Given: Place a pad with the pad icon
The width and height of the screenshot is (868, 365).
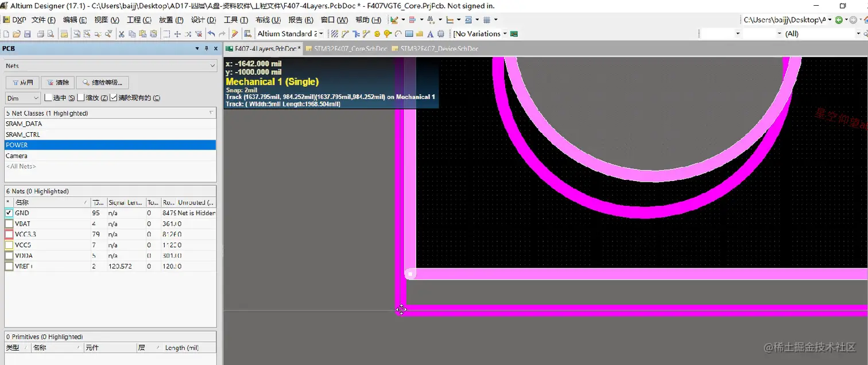Looking at the screenshot, I should (377, 34).
